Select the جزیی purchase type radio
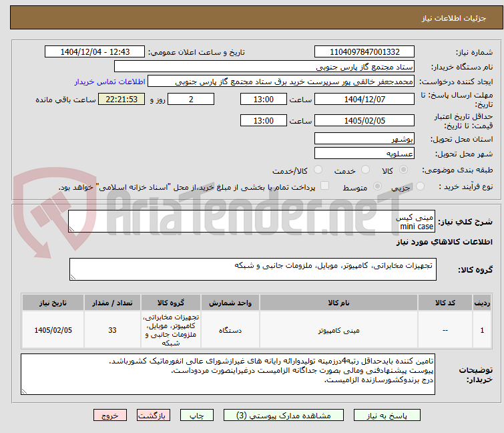Viewport: 504px width, 433px height. [x=420, y=186]
